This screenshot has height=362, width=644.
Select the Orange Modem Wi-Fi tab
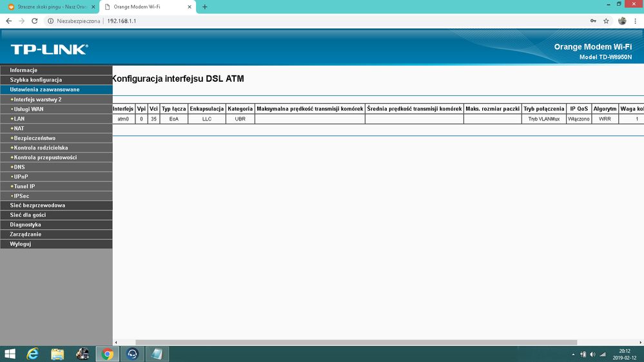tap(148, 7)
